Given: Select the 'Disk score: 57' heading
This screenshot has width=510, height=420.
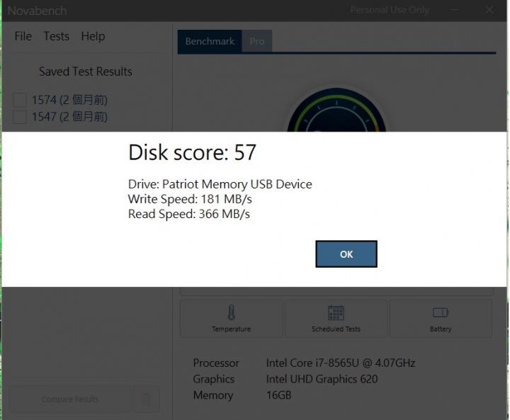Looking at the screenshot, I should (192, 152).
